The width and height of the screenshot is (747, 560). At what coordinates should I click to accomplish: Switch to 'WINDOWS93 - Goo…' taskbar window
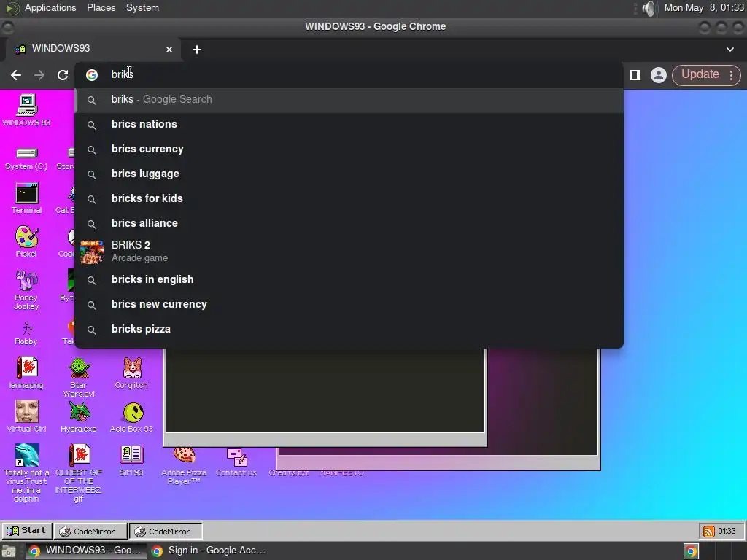click(x=86, y=551)
